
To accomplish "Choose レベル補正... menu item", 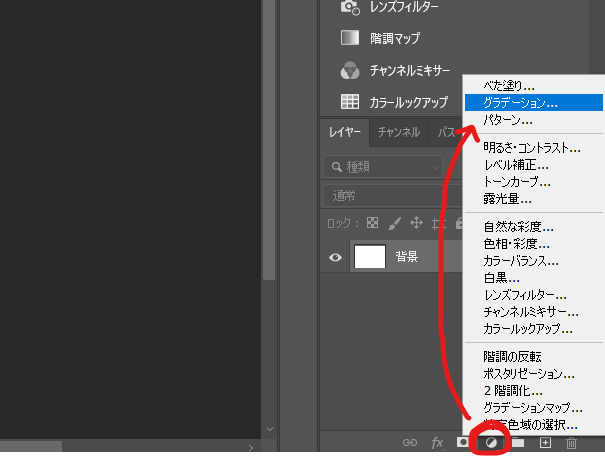I will click(534, 165).
